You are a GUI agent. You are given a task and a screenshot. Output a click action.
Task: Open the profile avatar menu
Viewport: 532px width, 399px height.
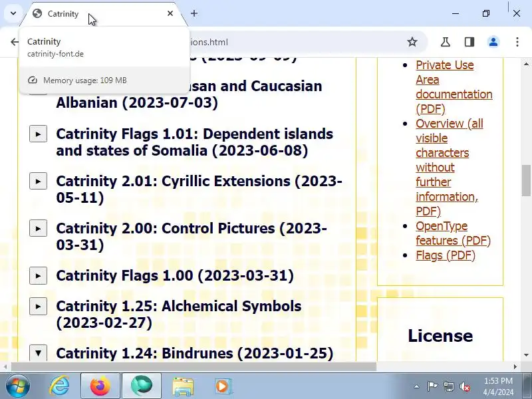(x=493, y=42)
